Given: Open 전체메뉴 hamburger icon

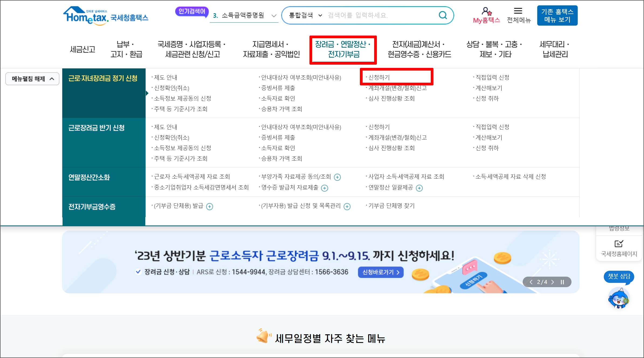Looking at the screenshot, I should pos(518,11).
